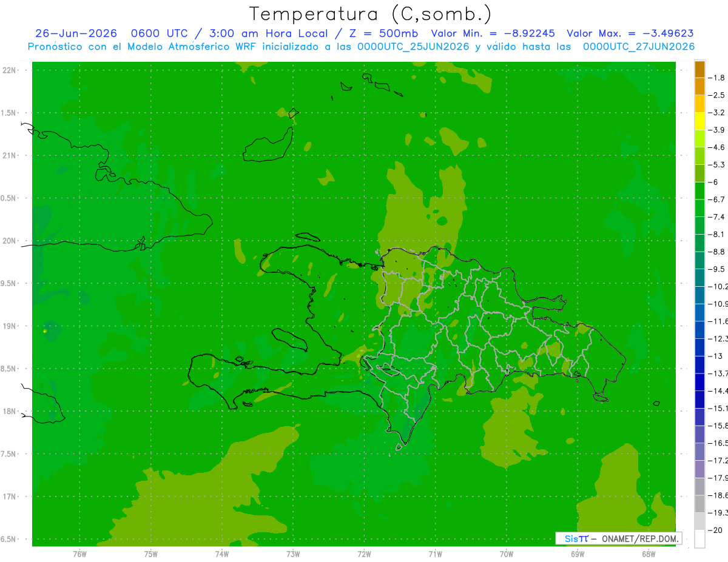Image resolution: width=728 pixels, height=562 pixels.
Task: Click the color bar value "-3.2"
Action: (x=717, y=113)
